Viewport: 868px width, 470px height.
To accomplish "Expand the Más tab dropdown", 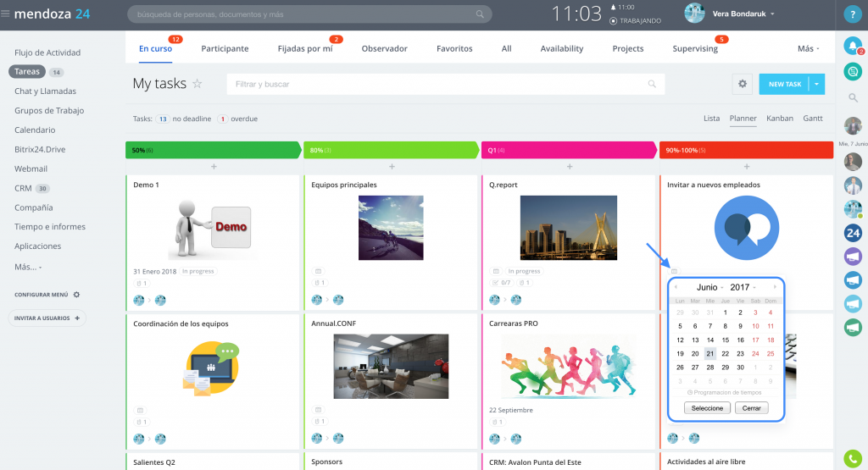I will 808,48.
